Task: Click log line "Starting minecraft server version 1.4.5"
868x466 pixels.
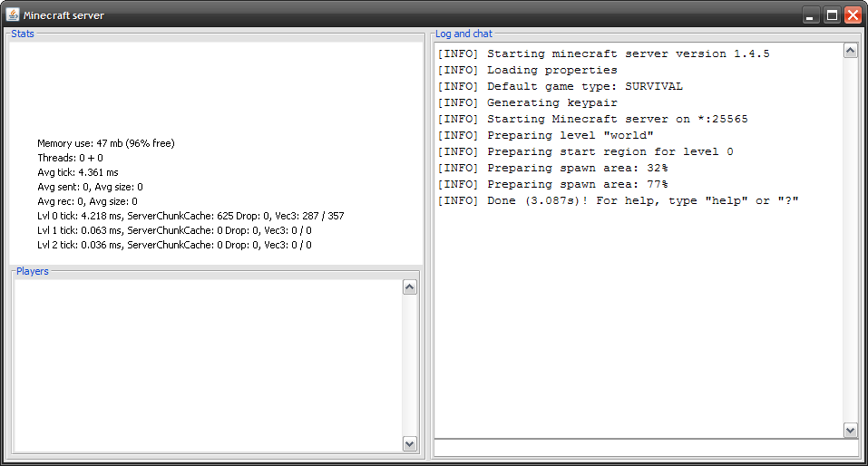Action: coord(603,53)
